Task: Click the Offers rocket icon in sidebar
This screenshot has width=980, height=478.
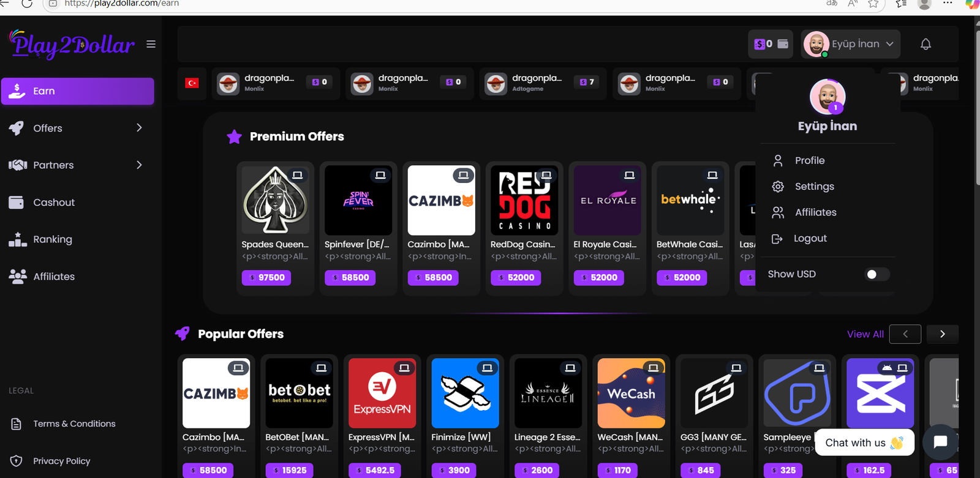Action: coord(17,128)
